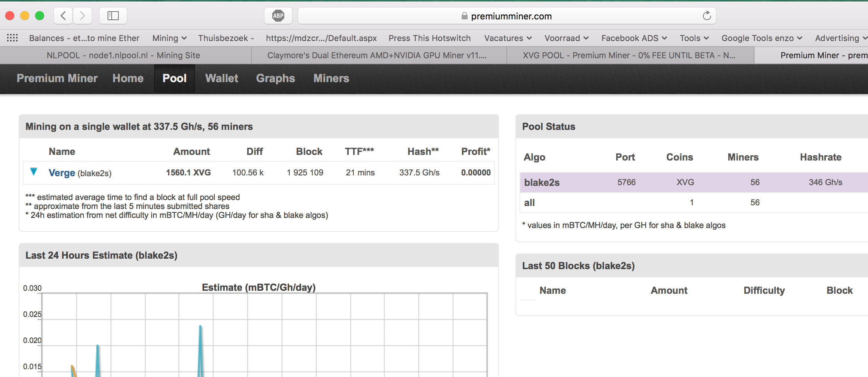Reload the premiumminer.com page
The image size is (868, 377).
click(707, 16)
